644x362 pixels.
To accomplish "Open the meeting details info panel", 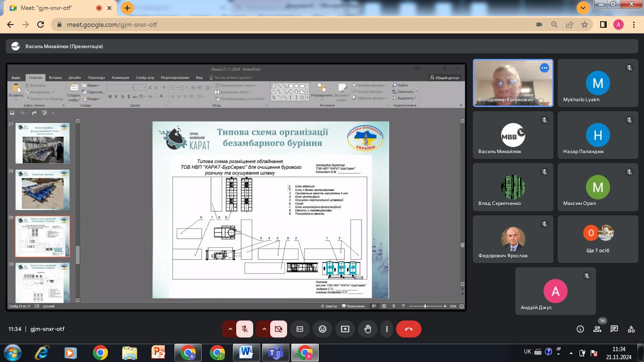I will coord(580,329).
